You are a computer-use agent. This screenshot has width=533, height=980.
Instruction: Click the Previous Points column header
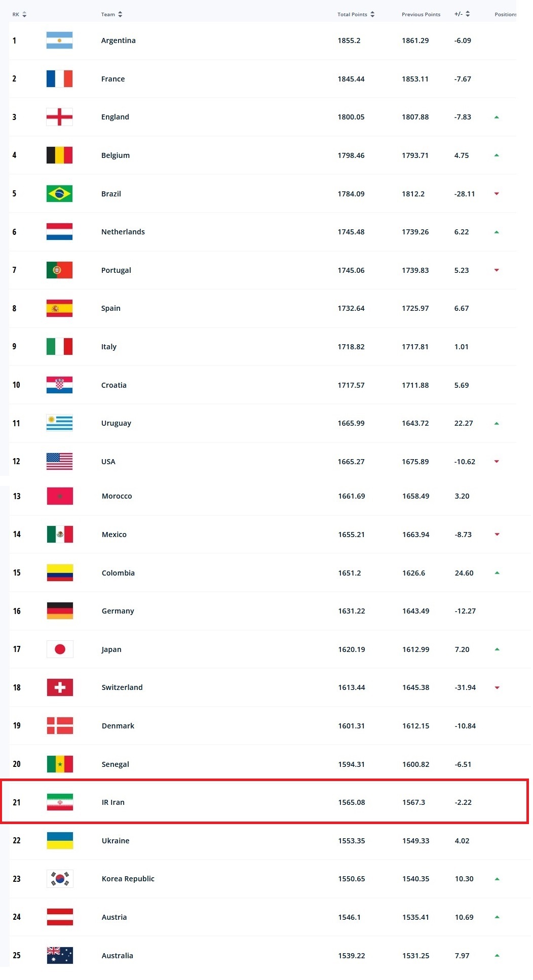(x=421, y=15)
